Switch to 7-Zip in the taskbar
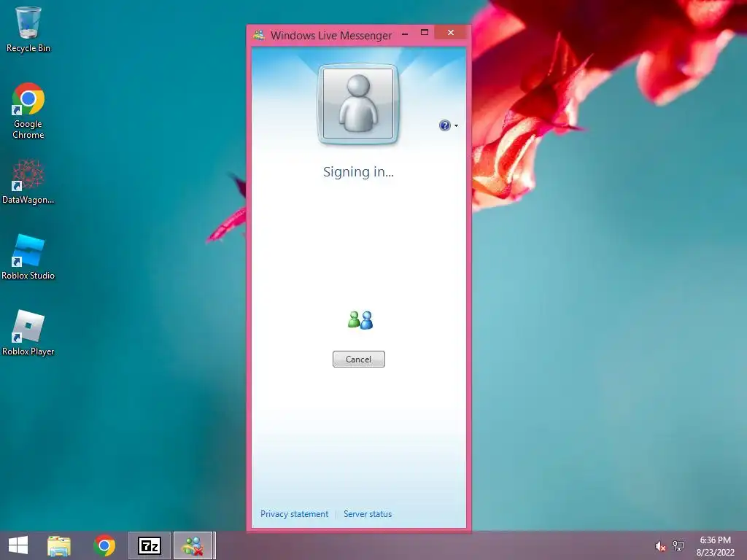This screenshot has width=747, height=560. (x=149, y=545)
